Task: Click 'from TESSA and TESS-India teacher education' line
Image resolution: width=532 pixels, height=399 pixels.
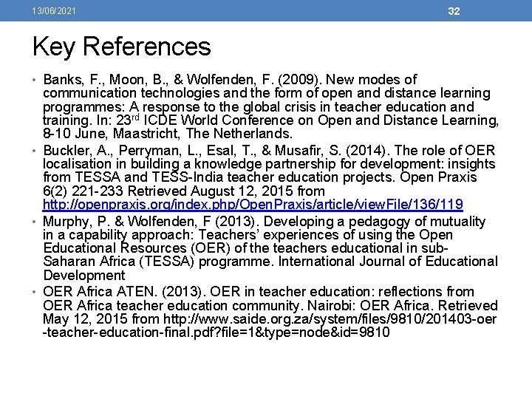Action: click(260, 177)
